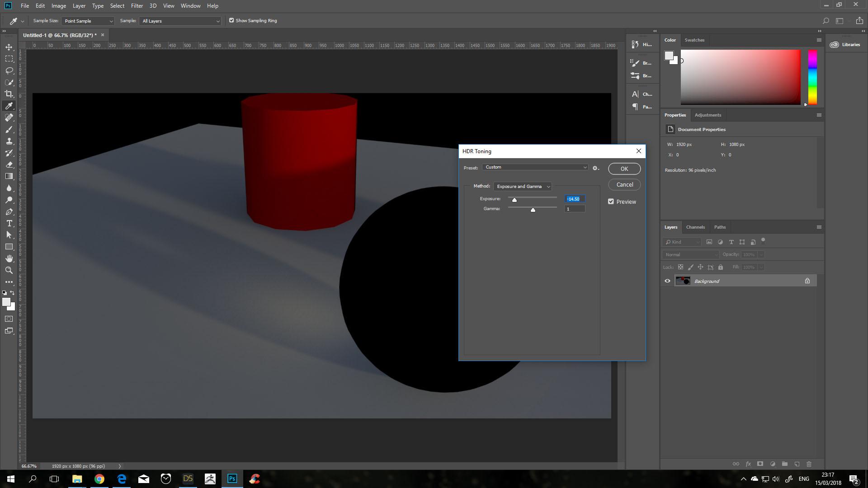Screen dimensions: 868x488
Task: Hide the Background layer visibility eye
Action: pos(667,281)
